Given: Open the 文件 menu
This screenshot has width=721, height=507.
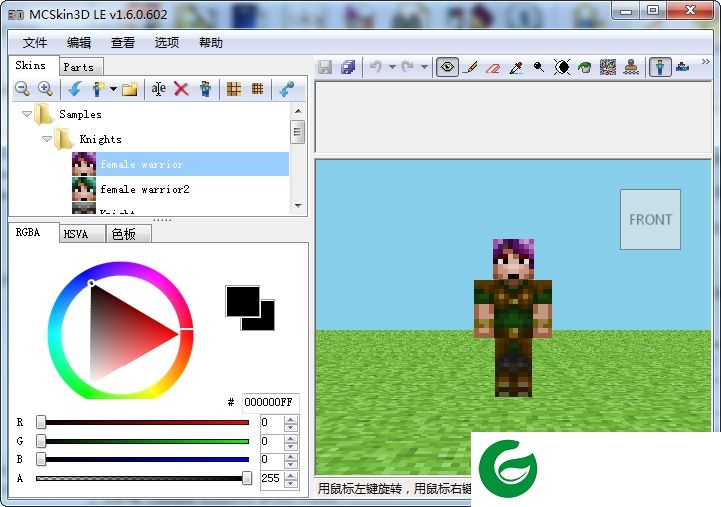Looking at the screenshot, I should coord(35,43).
